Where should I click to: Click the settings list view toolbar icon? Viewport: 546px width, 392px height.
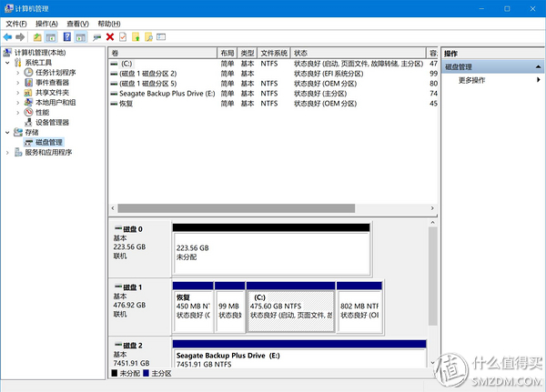click(161, 37)
